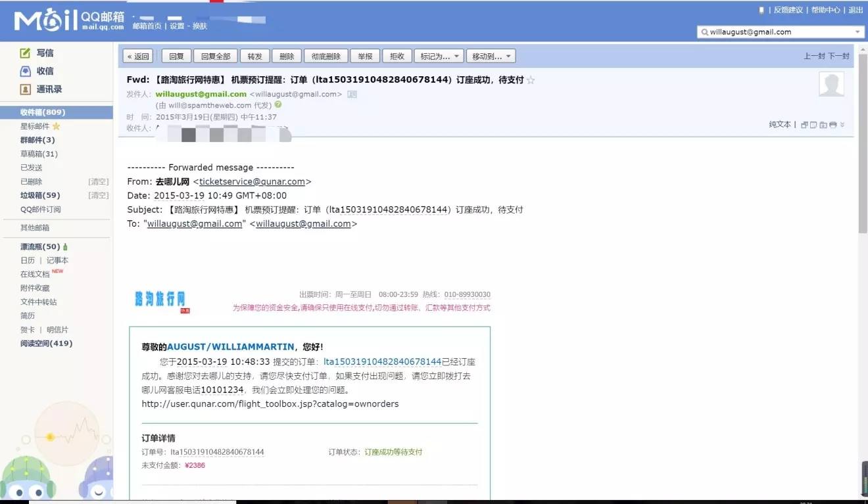
Task: Click the 彻底删除 permanent delete button
Action: pyautogui.click(x=326, y=57)
